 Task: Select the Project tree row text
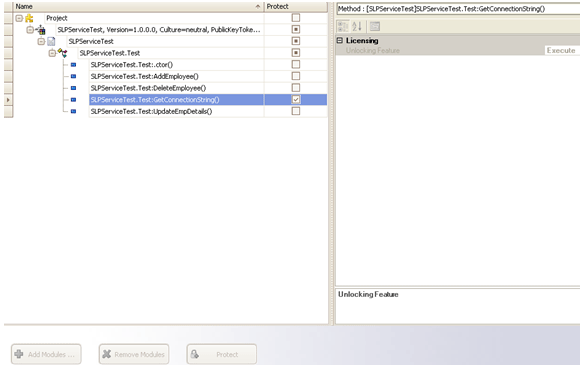click(57, 18)
